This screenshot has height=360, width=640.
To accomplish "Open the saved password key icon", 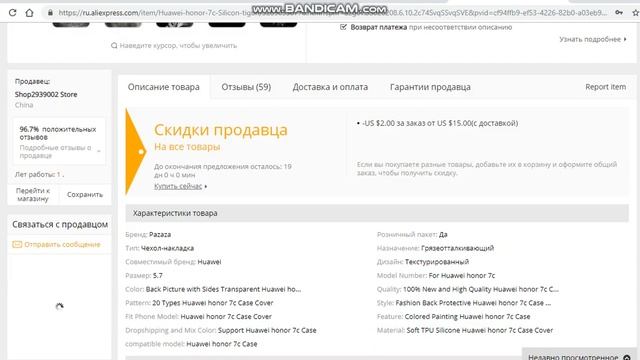I will (619, 13).
